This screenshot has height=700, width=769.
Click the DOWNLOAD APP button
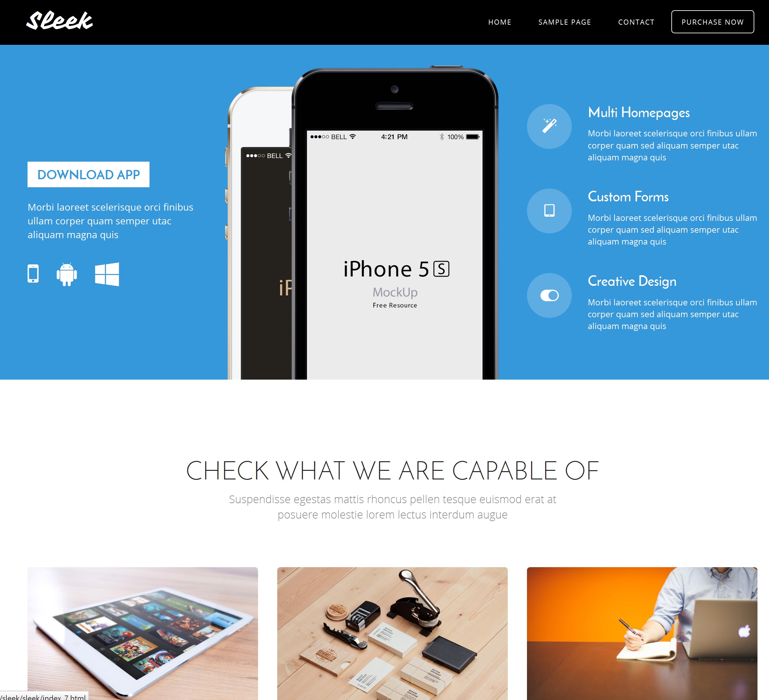click(x=88, y=174)
